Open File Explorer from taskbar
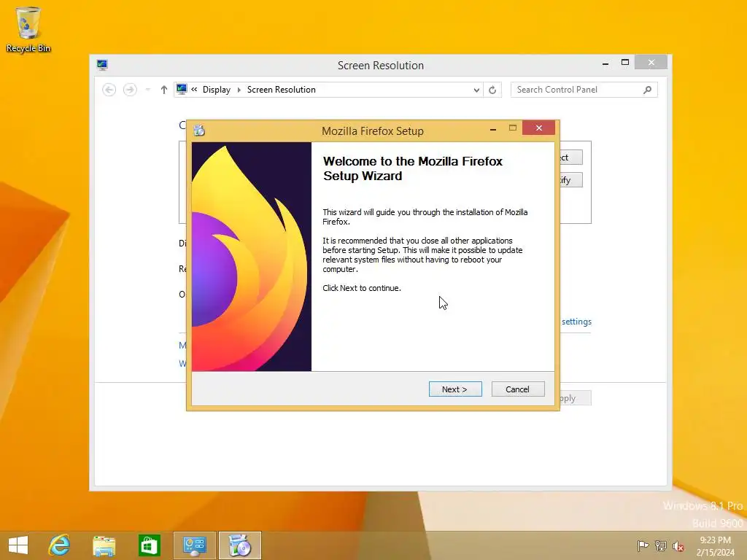 click(104, 545)
